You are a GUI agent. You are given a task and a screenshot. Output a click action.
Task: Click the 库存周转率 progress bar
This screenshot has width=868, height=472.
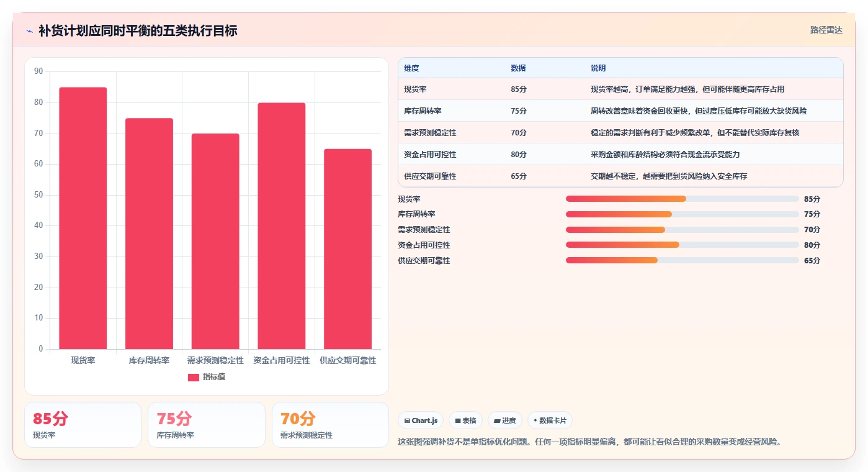(682, 214)
